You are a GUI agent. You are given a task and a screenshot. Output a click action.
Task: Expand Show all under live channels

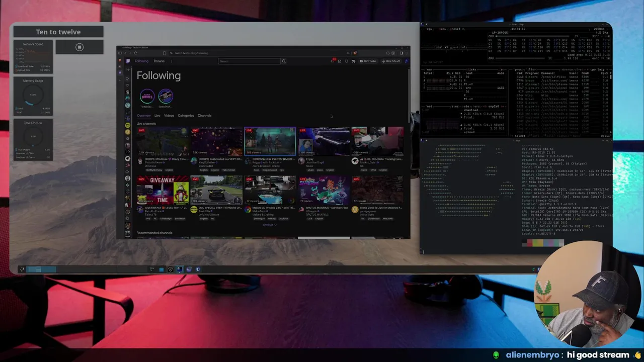pos(269,225)
